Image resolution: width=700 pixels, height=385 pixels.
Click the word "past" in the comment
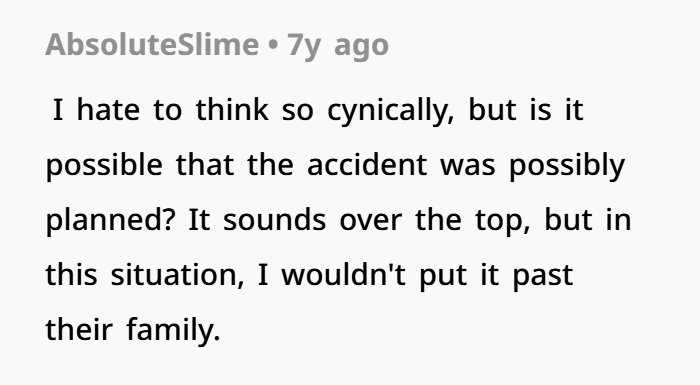coord(543,276)
